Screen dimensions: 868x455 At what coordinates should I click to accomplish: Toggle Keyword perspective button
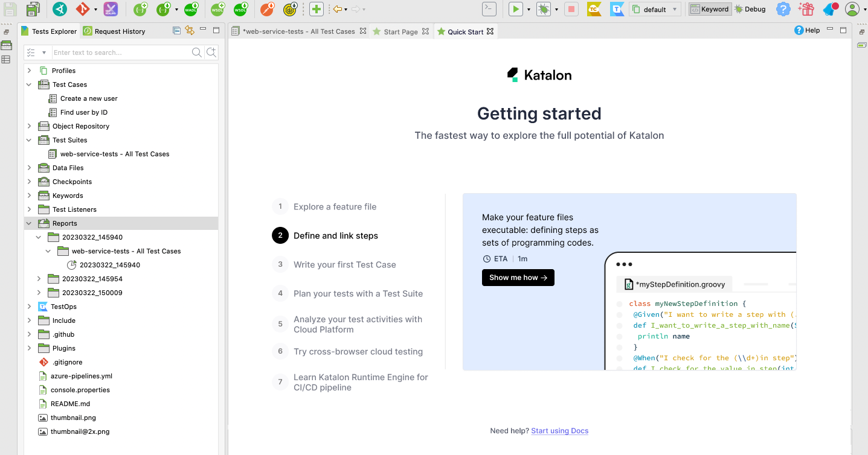(710, 9)
